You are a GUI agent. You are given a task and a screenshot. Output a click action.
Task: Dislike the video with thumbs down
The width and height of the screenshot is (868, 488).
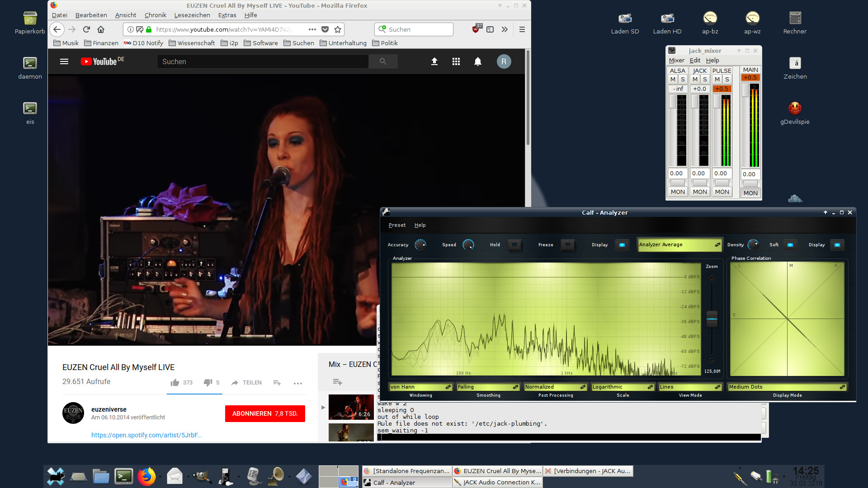(208, 383)
